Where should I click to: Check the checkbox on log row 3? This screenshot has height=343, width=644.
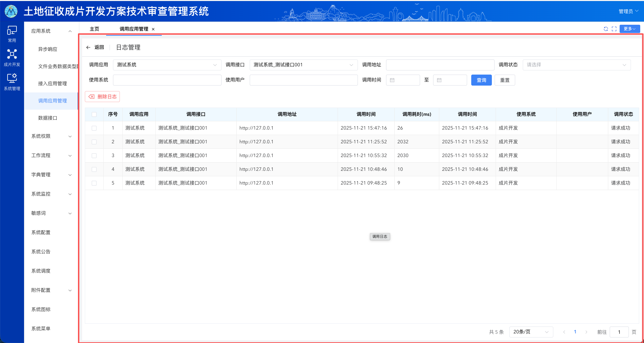(94, 155)
